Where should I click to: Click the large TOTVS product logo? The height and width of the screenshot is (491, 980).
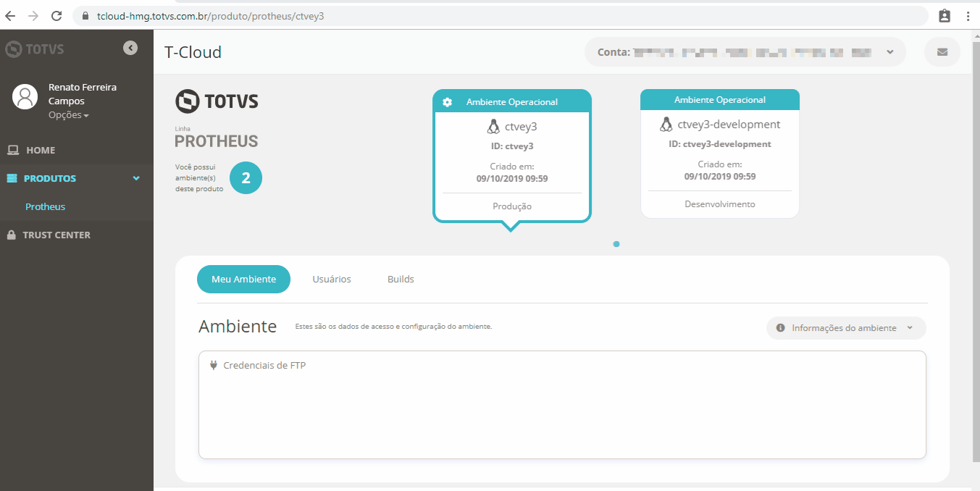(217, 101)
